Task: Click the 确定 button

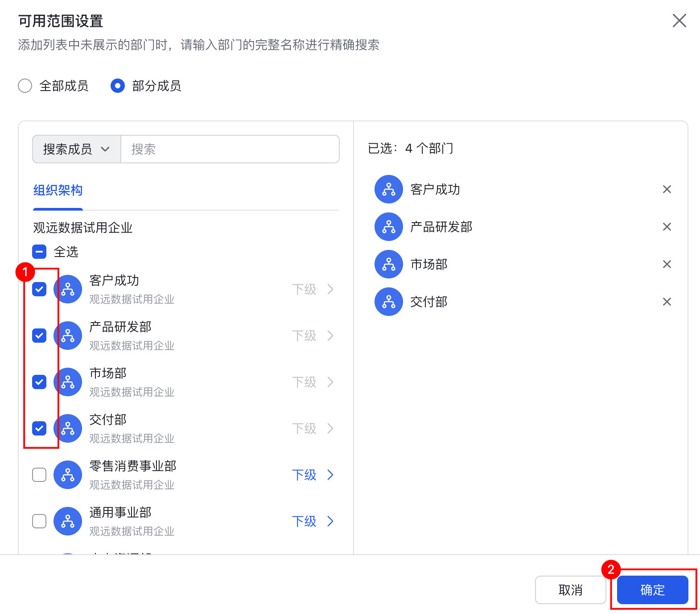Action: tap(652, 590)
